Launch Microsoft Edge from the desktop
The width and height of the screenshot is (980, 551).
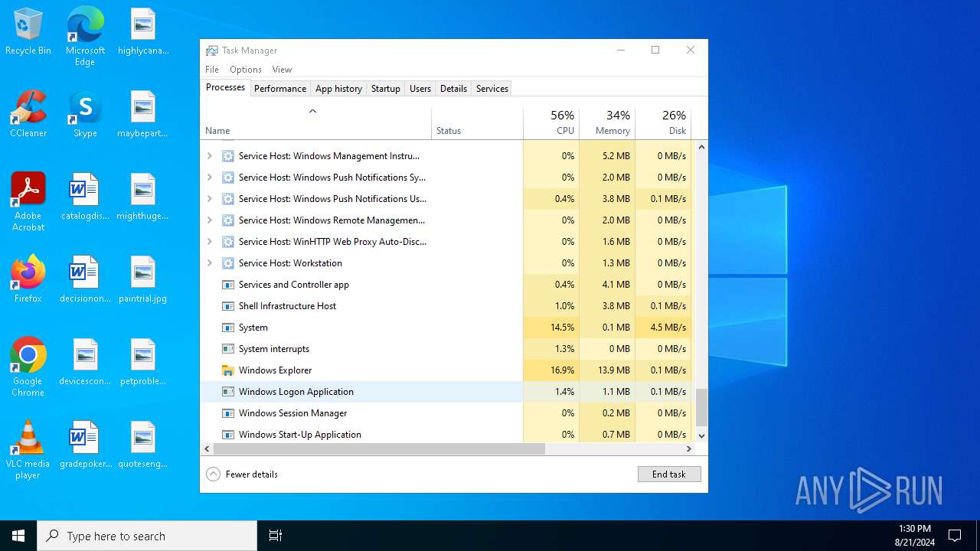(x=85, y=36)
